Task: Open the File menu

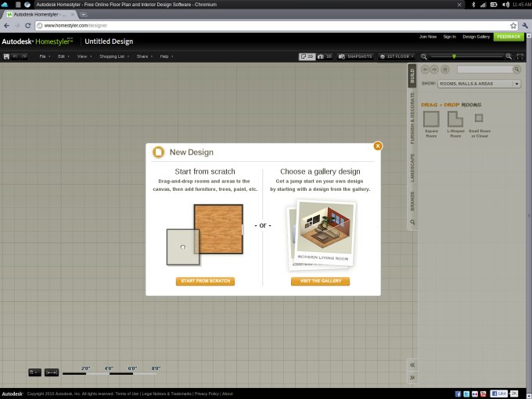Action: pyautogui.click(x=45, y=56)
